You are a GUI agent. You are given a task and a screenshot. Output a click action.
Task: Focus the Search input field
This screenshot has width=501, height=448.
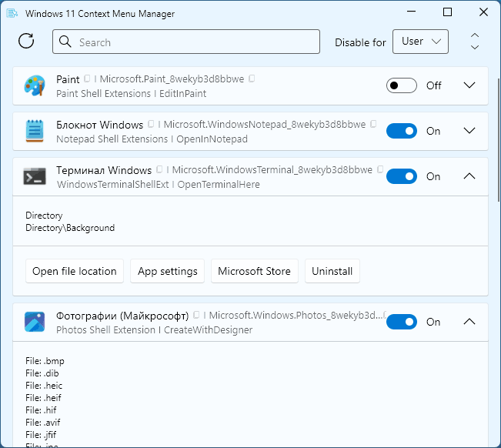186,42
